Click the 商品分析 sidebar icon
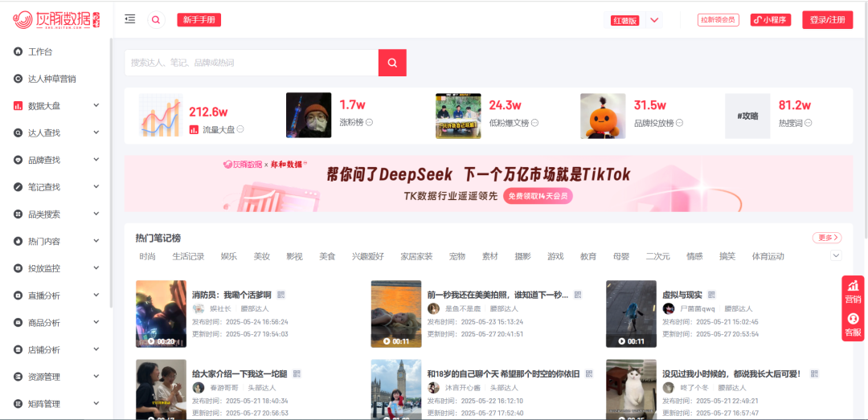868x420 pixels. tap(18, 323)
